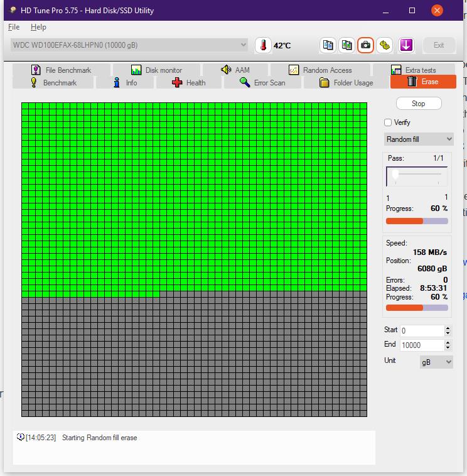Copy info to clipboard icon
Image resolution: width=467 pixels, height=476 pixels.
[328, 45]
